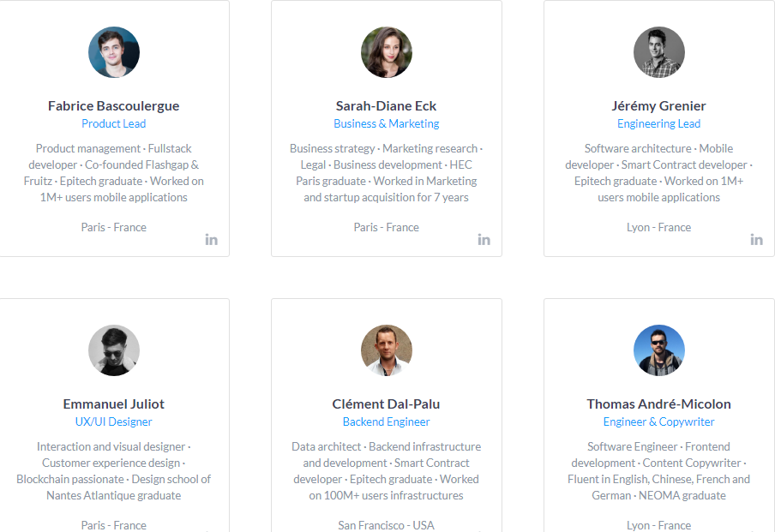This screenshot has width=775, height=532.
Task: Click Emmanuel Juliot's profile photo
Action: click(114, 350)
